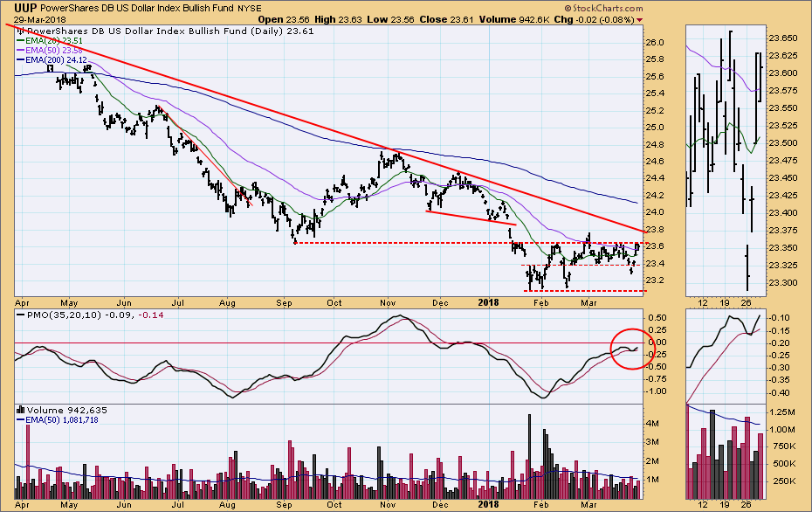The width and height of the screenshot is (812, 512).
Task: Click the Volume 942.6K header value
Action: click(514, 20)
